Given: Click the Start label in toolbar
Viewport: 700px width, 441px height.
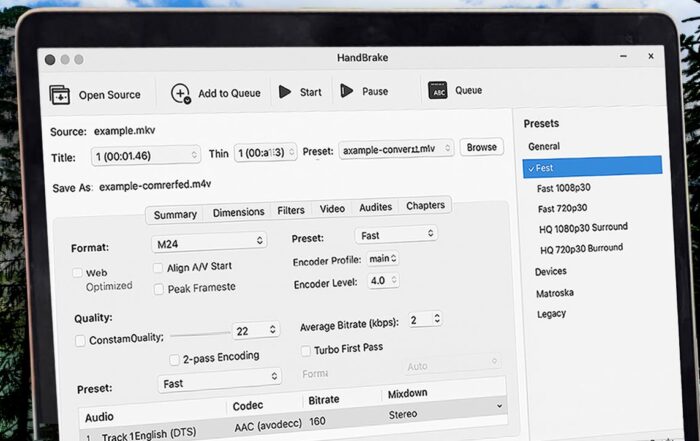Looking at the screenshot, I should 310,92.
